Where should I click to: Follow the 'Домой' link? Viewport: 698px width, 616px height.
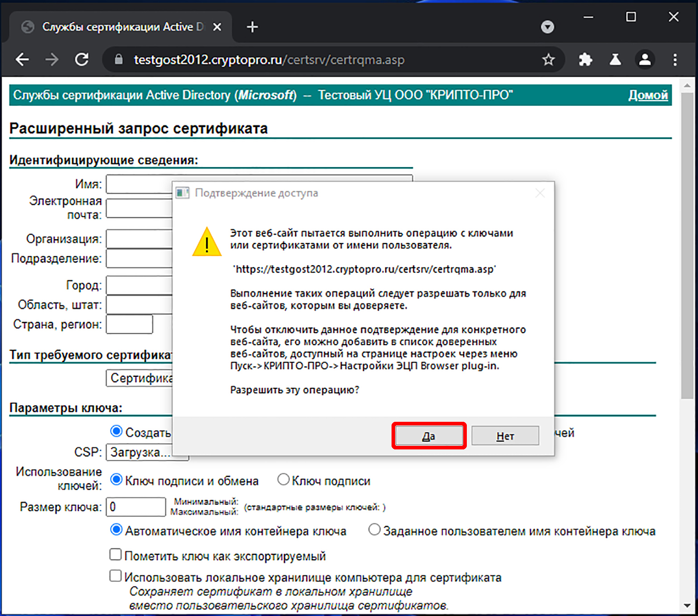[648, 95]
